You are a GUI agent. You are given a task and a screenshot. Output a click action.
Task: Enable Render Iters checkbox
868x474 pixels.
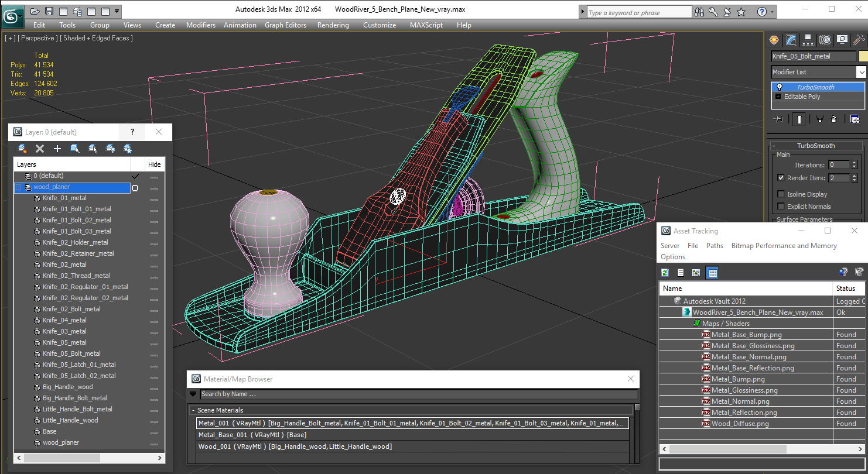point(781,178)
